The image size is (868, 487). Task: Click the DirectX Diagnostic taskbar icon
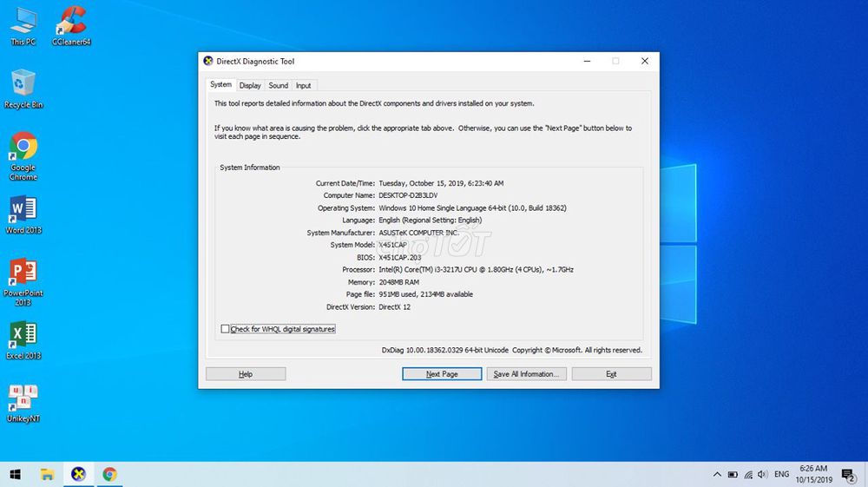coord(79,474)
